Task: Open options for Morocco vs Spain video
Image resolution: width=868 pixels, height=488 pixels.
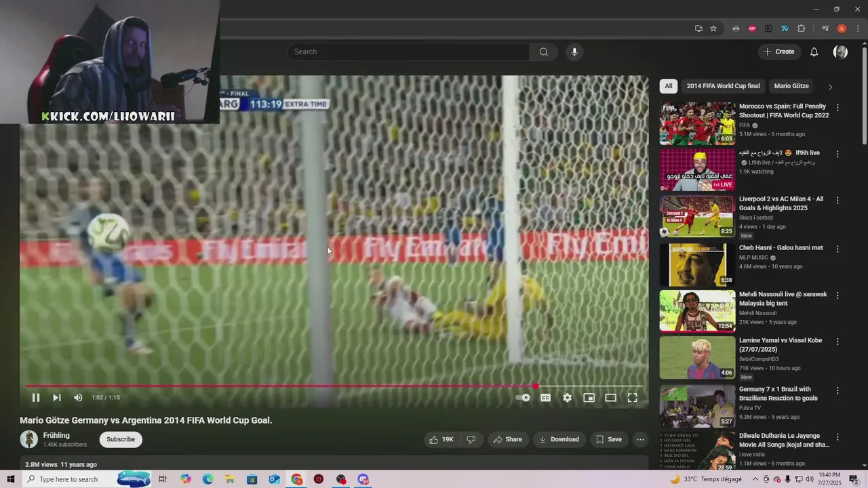Action: point(838,108)
